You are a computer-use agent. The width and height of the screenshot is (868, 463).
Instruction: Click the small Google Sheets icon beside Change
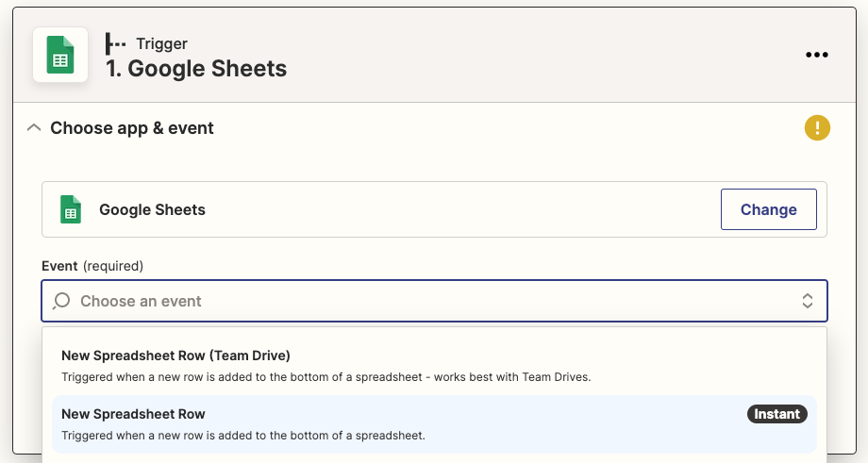click(x=71, y=209)
